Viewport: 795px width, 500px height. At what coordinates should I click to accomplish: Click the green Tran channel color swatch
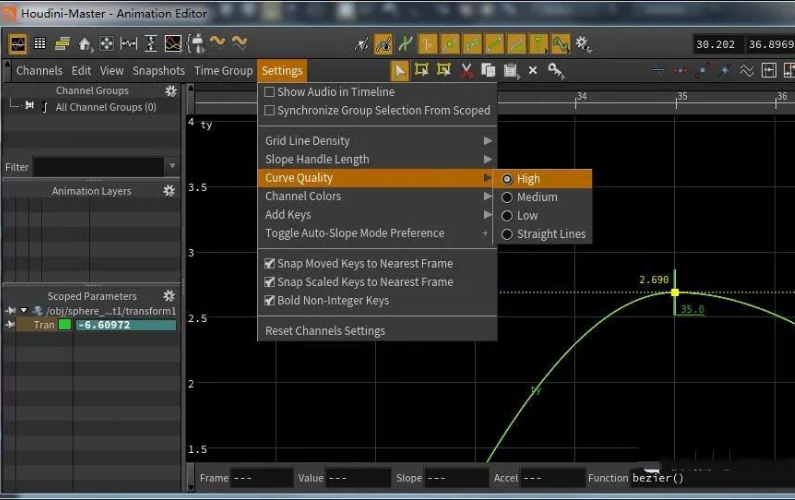(x=65, y=325)
